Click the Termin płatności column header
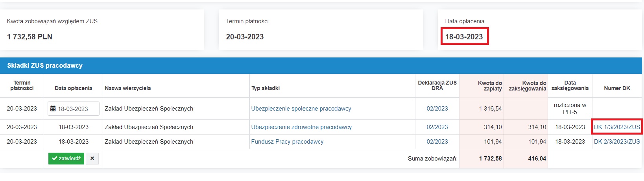This screenshot has height=181, width=644. [22, 85]
